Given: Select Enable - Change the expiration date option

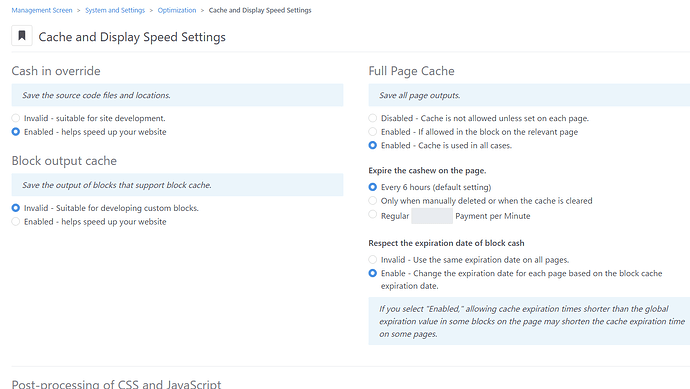Looking at the screenshot, I should (x=373, y=273).
